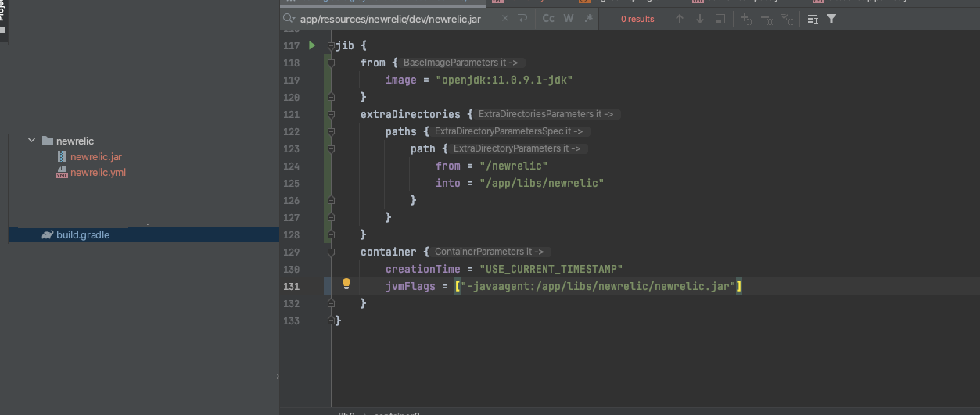Collapse the newrelic folder chevron

31,141
